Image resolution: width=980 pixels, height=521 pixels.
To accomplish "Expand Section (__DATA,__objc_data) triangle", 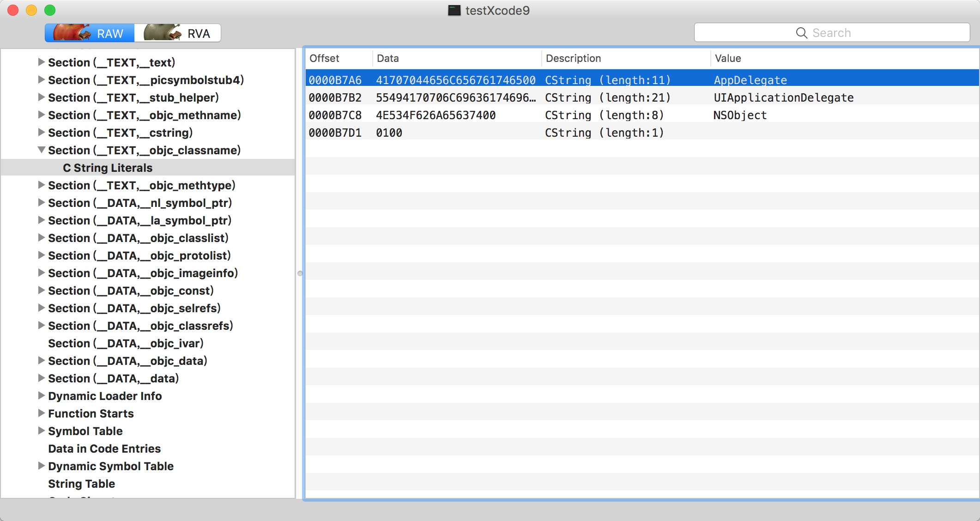I will [41, 360].
